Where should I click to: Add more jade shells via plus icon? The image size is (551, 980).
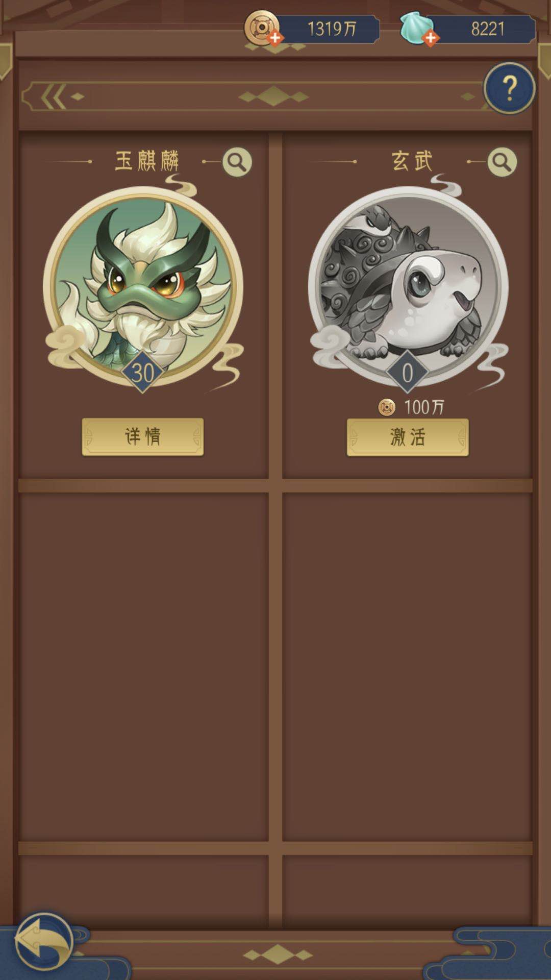click(x=431, y=38)
